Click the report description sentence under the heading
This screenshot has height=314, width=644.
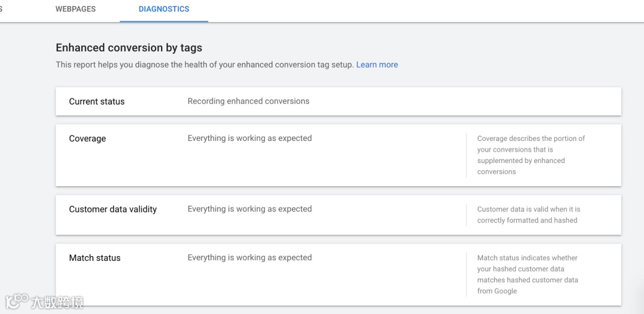tap(205, 64)
